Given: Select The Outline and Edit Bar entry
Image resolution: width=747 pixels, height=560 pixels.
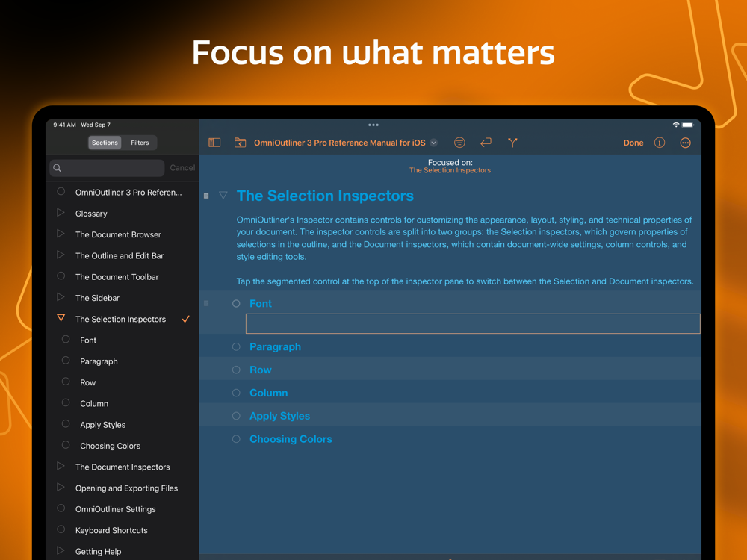Looking at the screenshot, I should pyautogui.click(x=120, y=255).
